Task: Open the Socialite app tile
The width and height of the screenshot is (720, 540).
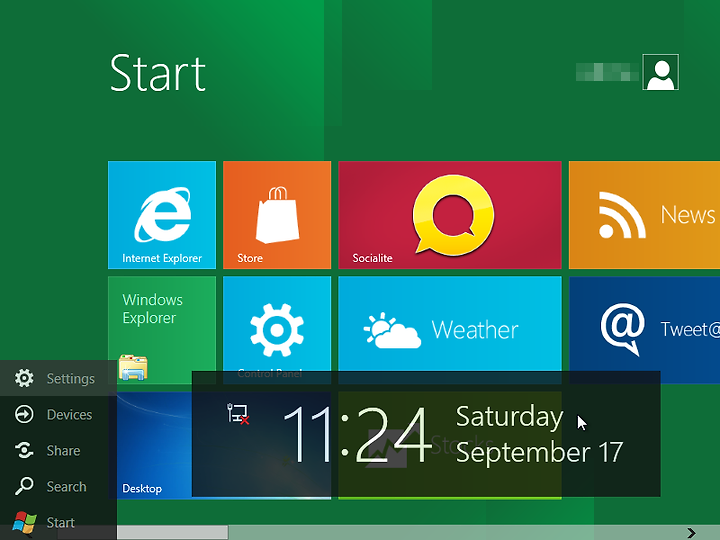Action: point(450,215)
